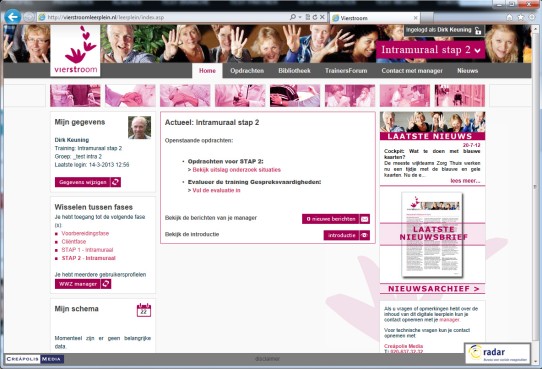Click the Laatste Nieuwsbrief thumbnail
The height and width of the screenshot is (369, 542).
[432, 235]
